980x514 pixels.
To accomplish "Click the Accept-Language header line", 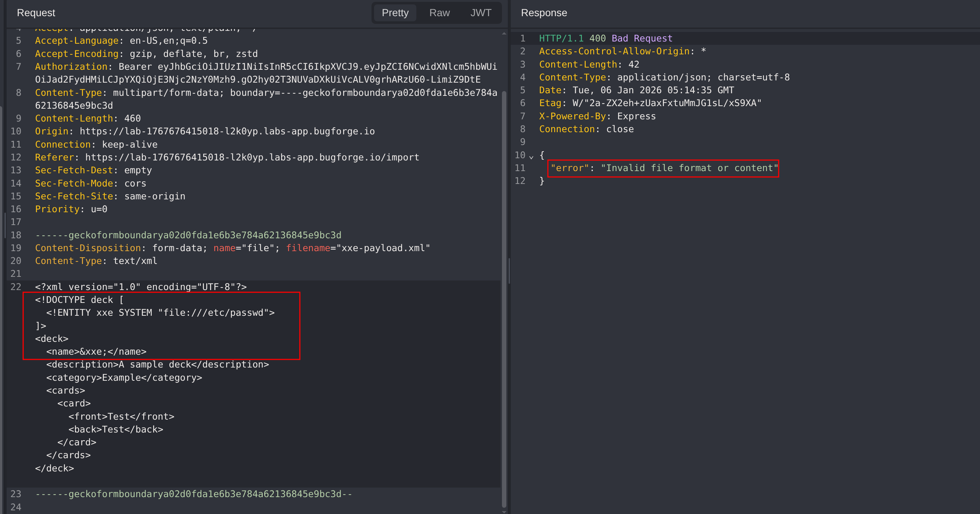I will [121, 41].
